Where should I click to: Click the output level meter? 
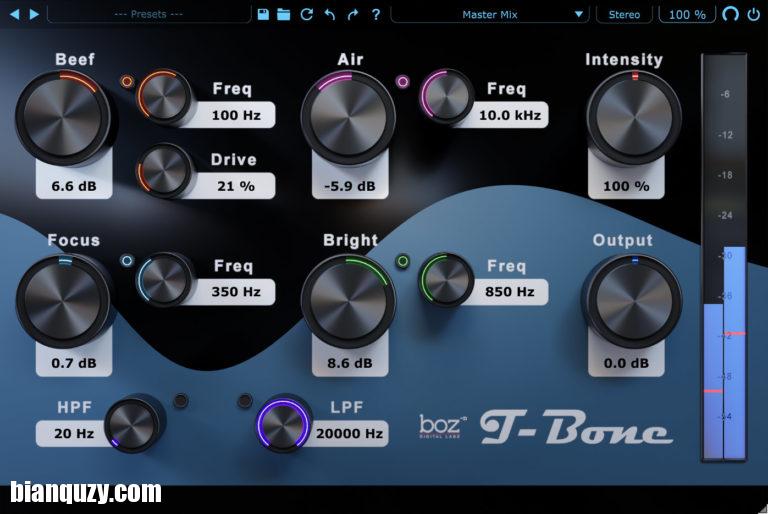(724, 257)
